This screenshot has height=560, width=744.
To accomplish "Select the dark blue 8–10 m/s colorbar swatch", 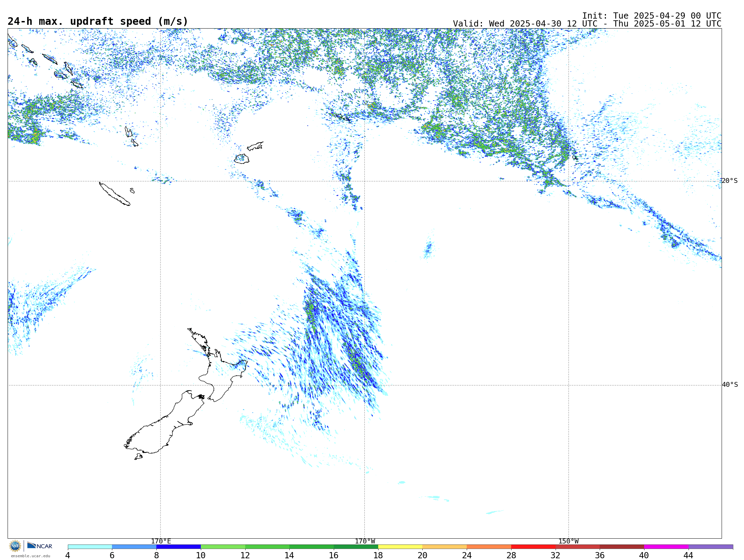I will pyautogui.click(x=178, y=547).
